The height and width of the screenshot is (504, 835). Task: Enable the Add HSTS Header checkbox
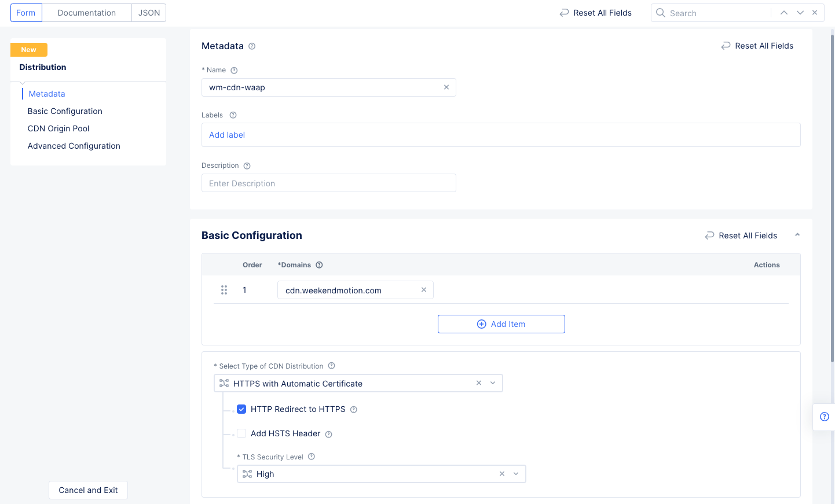pos(241,433)
